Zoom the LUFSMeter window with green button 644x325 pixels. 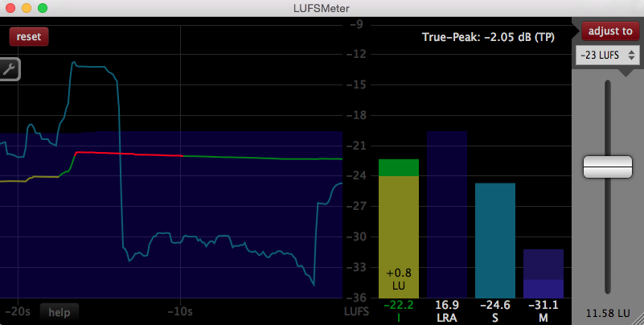click(43, 8)
